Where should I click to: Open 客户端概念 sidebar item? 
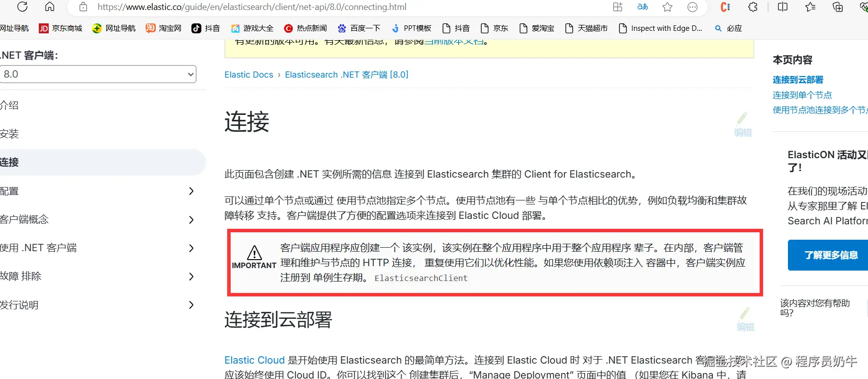point(24,219)
